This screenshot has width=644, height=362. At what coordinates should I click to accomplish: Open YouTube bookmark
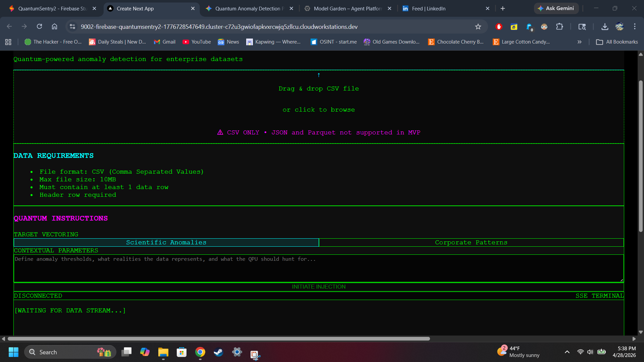(x=197, y=42)
